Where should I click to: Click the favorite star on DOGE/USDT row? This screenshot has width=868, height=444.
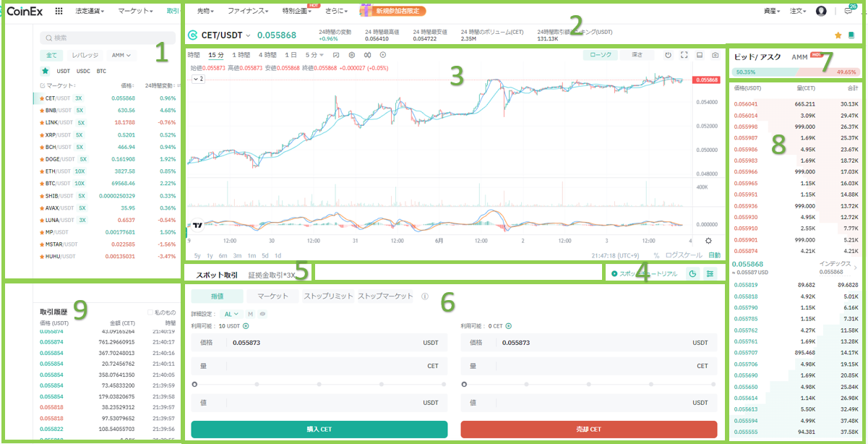41,159
